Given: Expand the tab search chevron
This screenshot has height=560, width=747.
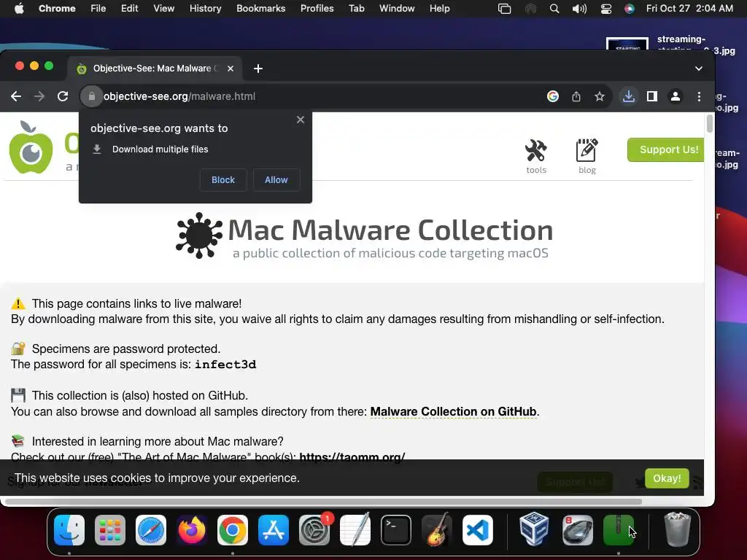Looking at the screenshot, I should click(x=698, y=69).
